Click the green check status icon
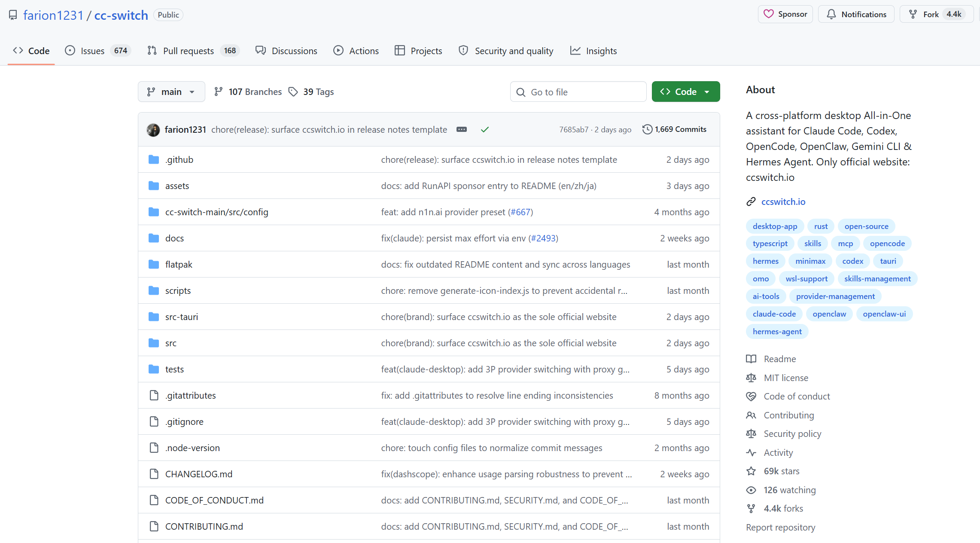The image size is (980, 543). (x=485, y=129)
